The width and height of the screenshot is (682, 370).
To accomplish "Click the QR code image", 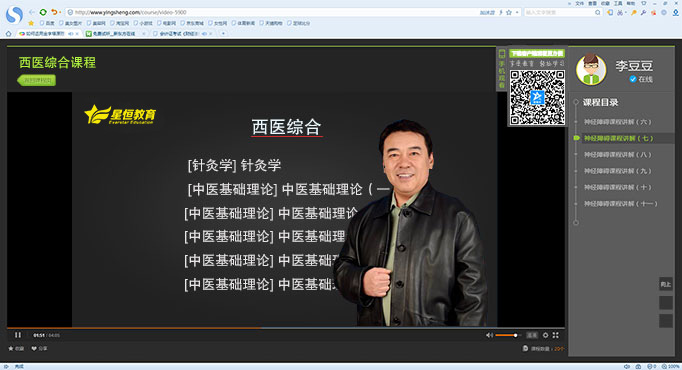I will click(x=537, y=97).
